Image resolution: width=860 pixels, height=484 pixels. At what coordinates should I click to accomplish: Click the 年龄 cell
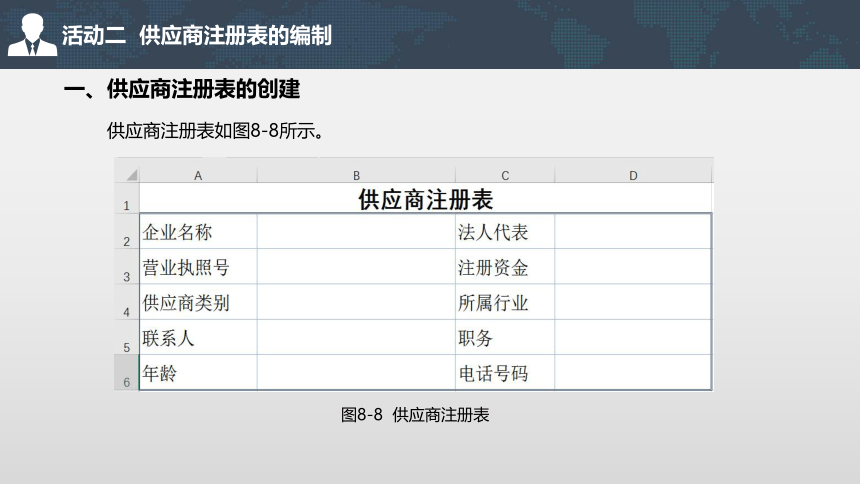(198, 373)
